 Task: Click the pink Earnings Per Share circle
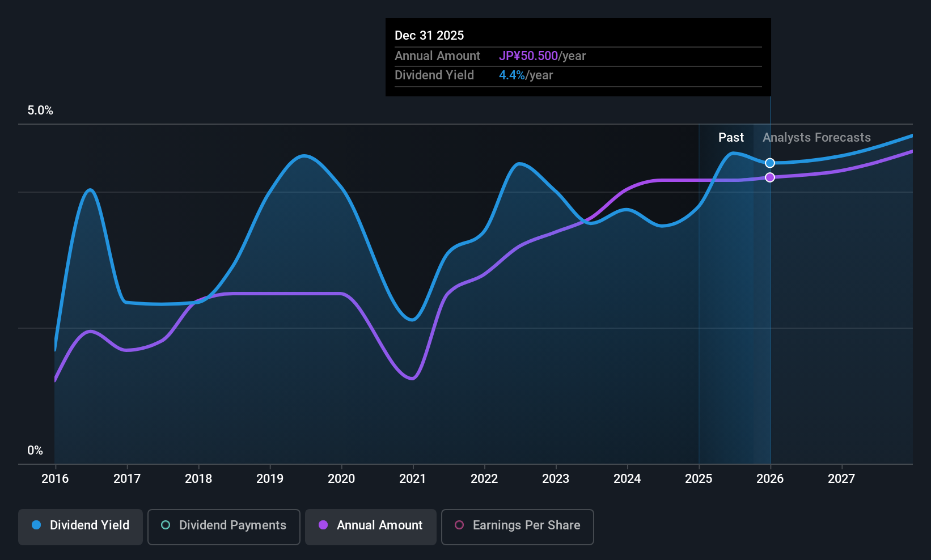point(459,525)
